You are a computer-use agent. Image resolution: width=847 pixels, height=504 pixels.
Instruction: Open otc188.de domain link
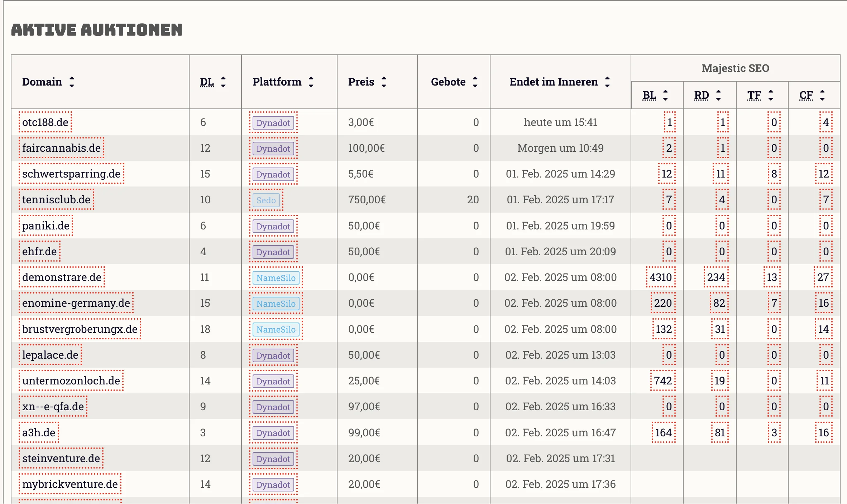[x=45, y=122]
